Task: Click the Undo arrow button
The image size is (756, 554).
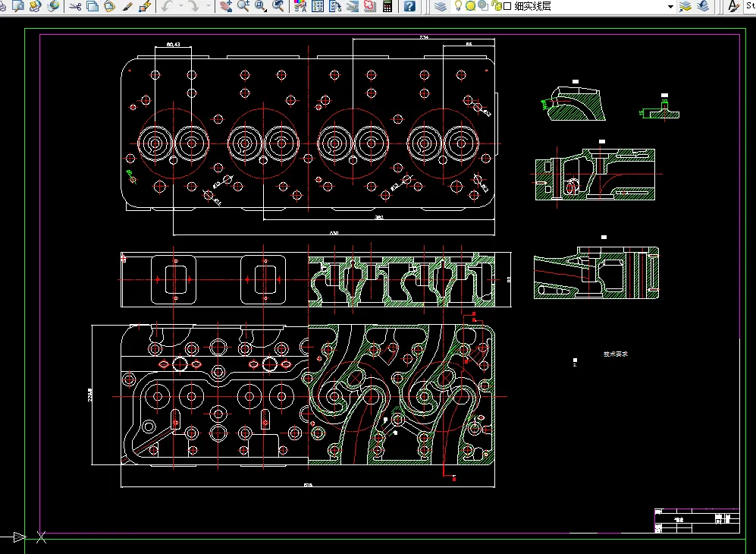Action: [x=167, y=6]
